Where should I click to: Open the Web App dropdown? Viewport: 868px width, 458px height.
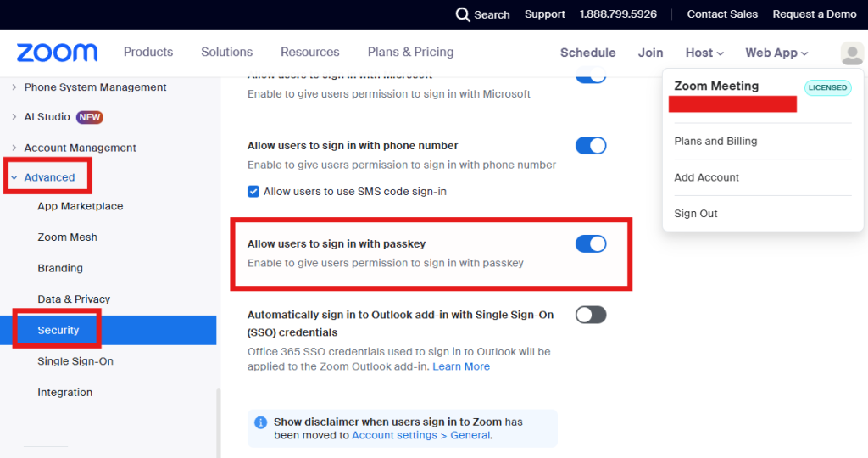(776, 53)
